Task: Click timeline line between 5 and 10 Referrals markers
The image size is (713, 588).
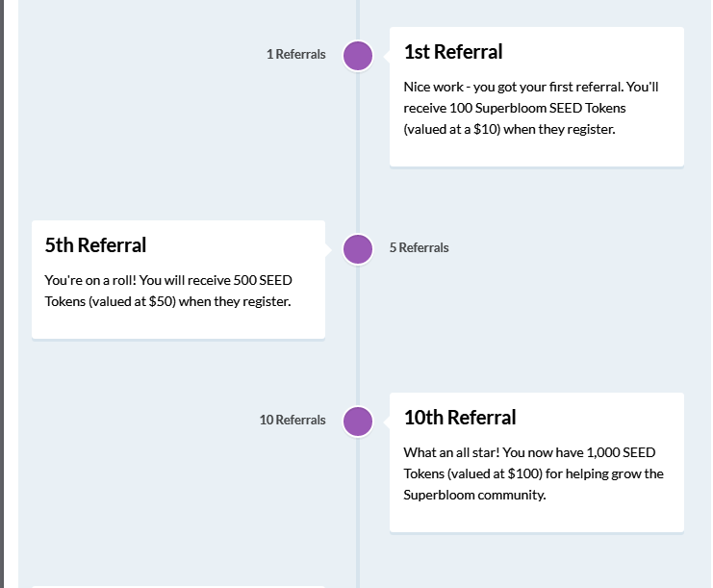Action: pos(358,335)
